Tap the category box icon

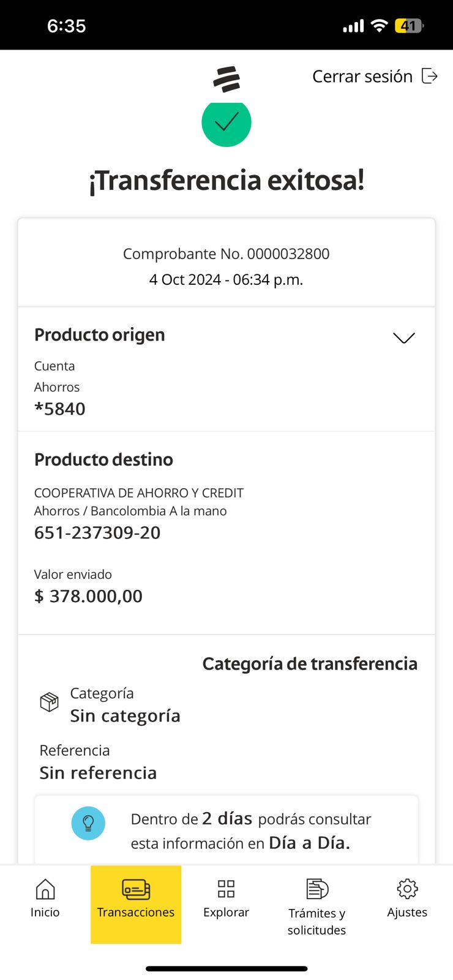[50, 702]
